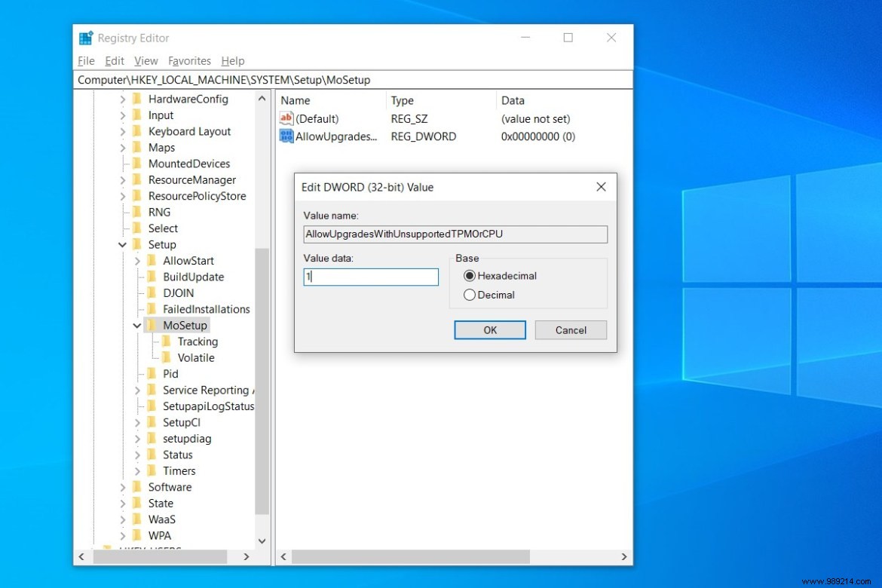Click the Software folder icon
Screen dimensions: 882x588
pos(138,487)
